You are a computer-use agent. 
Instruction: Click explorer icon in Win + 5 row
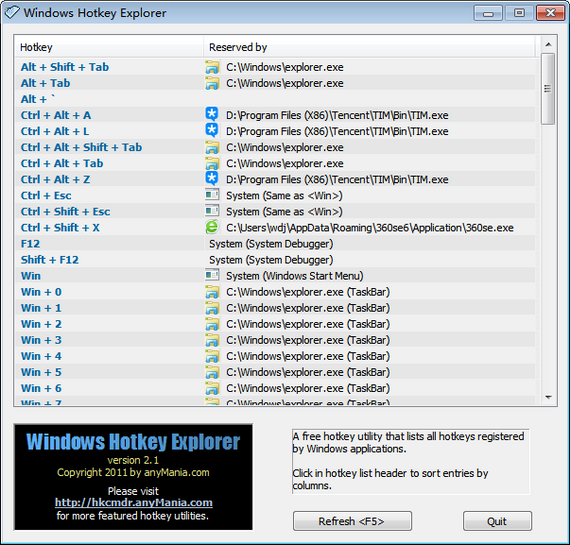point(212,372)
